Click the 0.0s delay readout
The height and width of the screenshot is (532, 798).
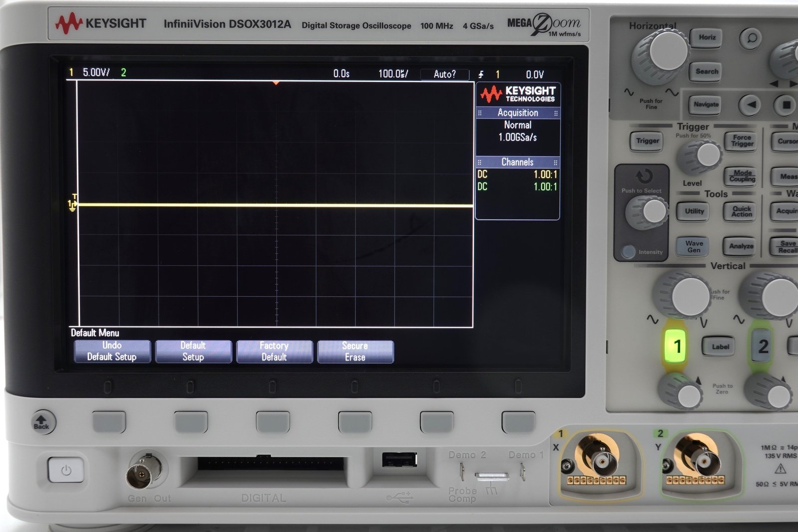point(342,74)
